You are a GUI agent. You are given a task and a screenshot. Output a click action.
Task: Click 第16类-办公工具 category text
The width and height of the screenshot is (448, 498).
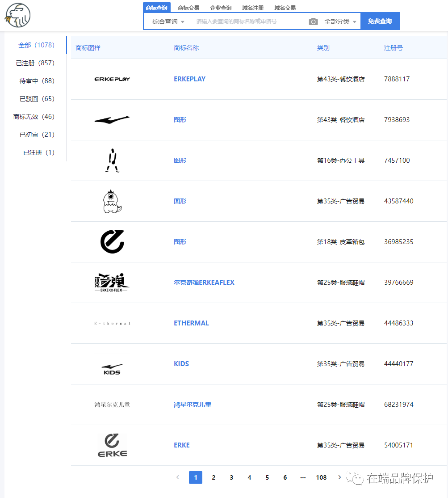341,160
